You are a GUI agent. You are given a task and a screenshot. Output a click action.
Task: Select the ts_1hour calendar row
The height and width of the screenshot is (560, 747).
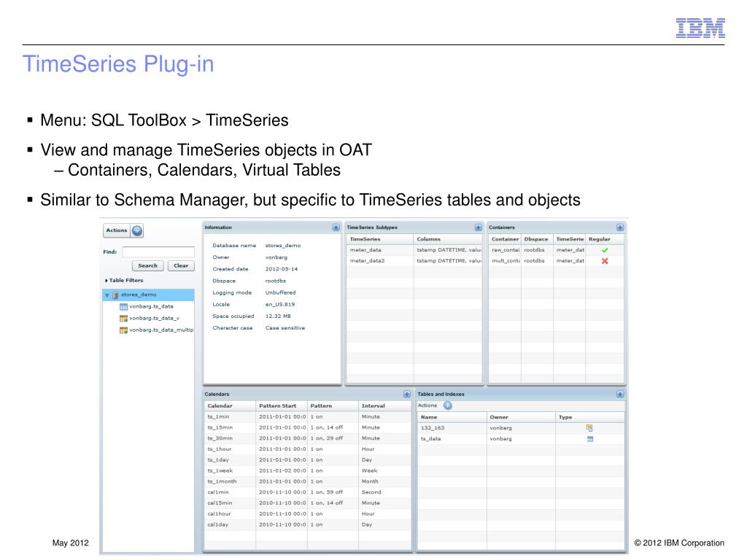click(x=307, y=449)
